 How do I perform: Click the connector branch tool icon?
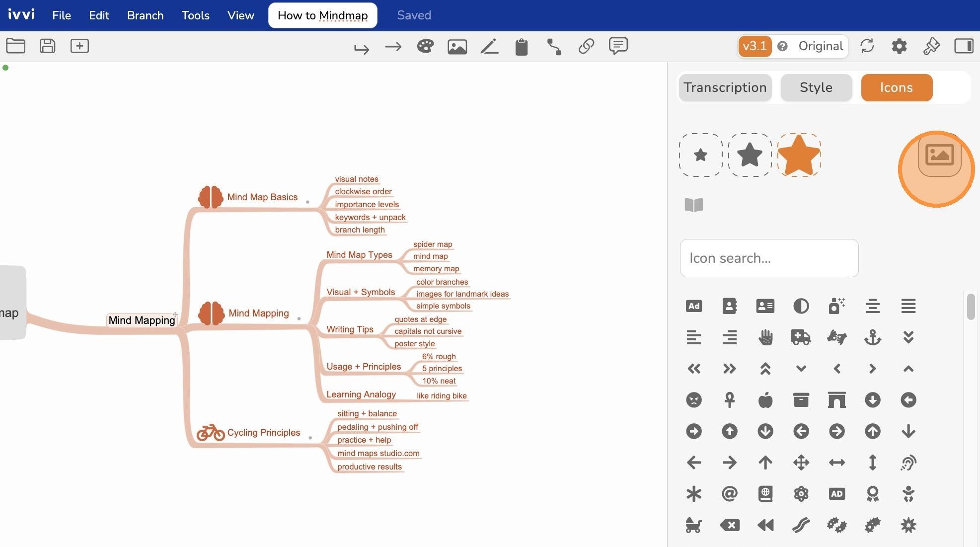pyautogui.click(x=554, y=47)
